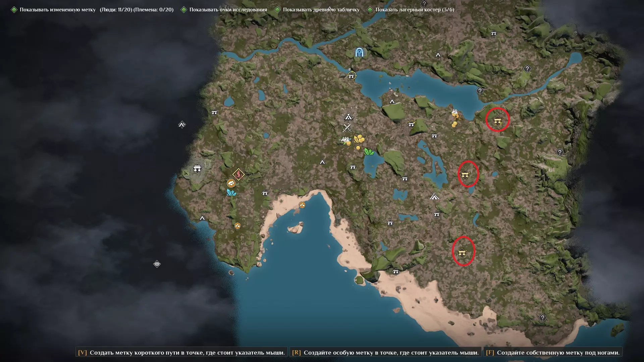Click the orange stone ore circle next to campfire
This screenshot has height=362, width=644.
[231, 183]
